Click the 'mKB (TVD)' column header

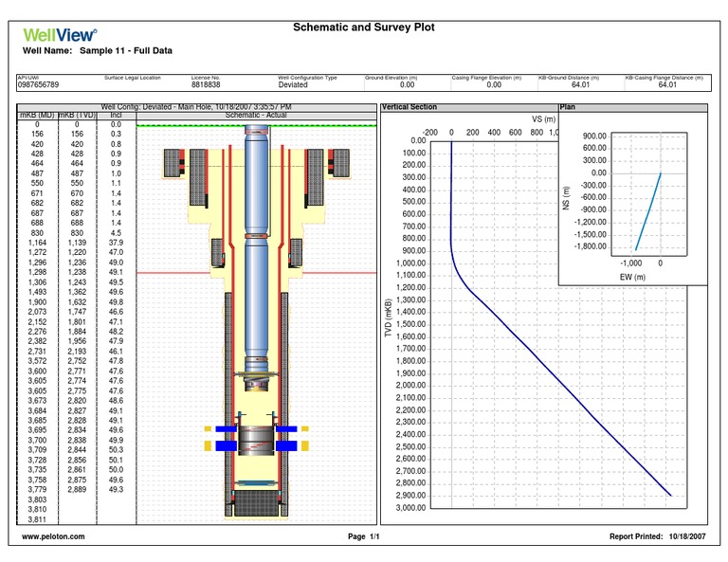point(77,115)
